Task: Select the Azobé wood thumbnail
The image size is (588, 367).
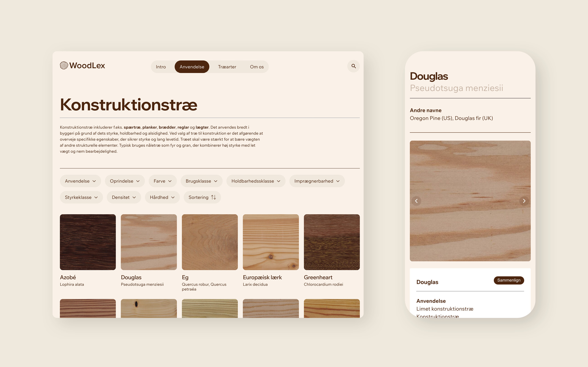Action: 88,242
